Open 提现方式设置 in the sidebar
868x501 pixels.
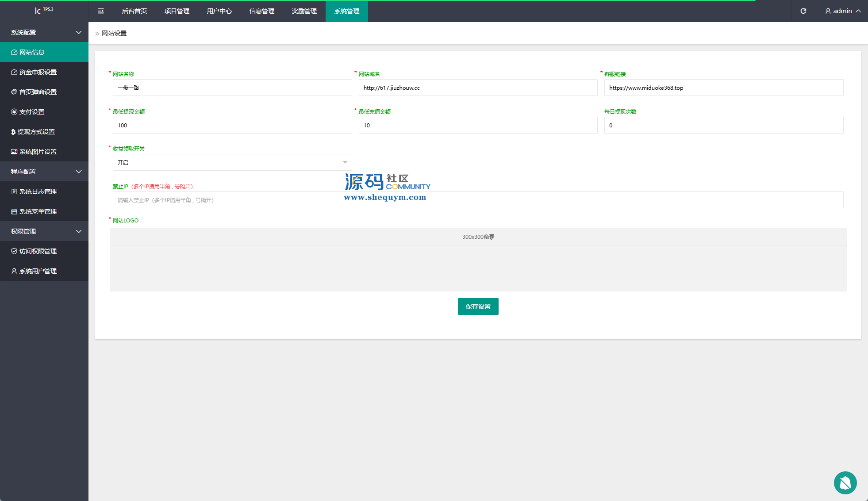[x=36, y=132]
